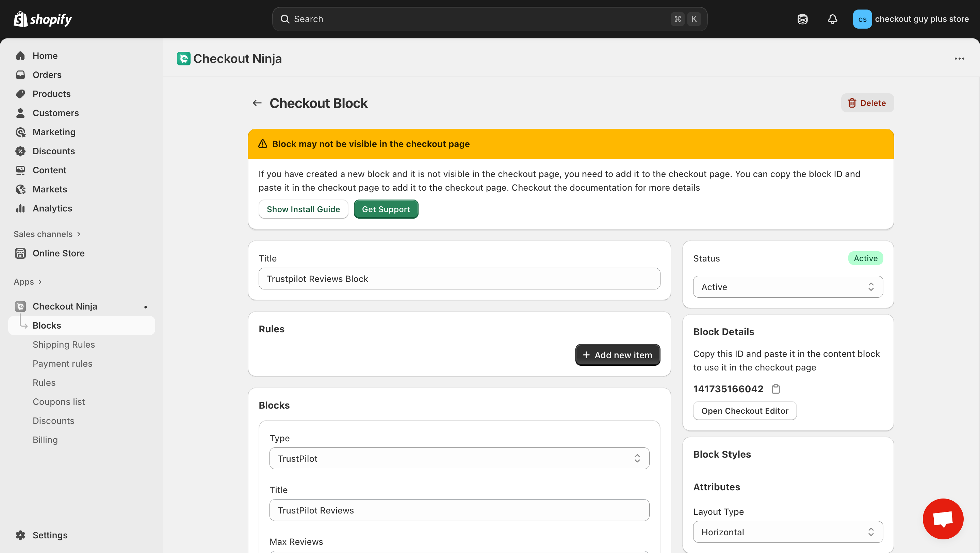Change block status to inactive via Active dropdown

pyautogui.click(x=787, y=287)
